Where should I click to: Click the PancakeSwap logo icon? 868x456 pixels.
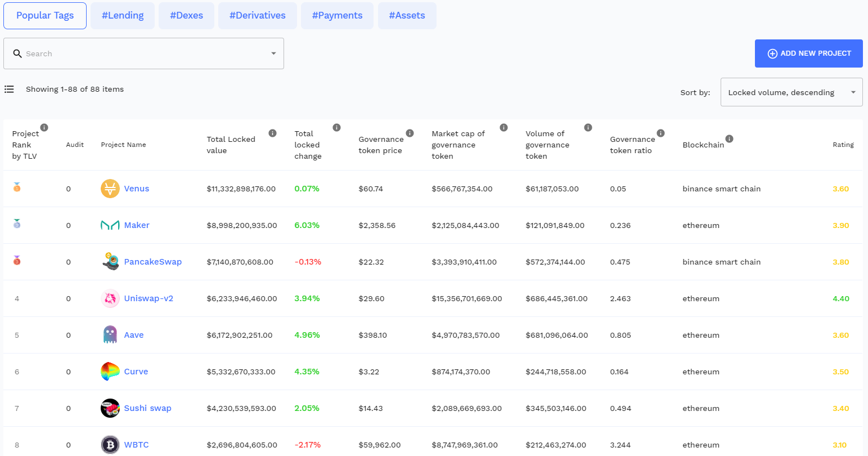(110, 261)
